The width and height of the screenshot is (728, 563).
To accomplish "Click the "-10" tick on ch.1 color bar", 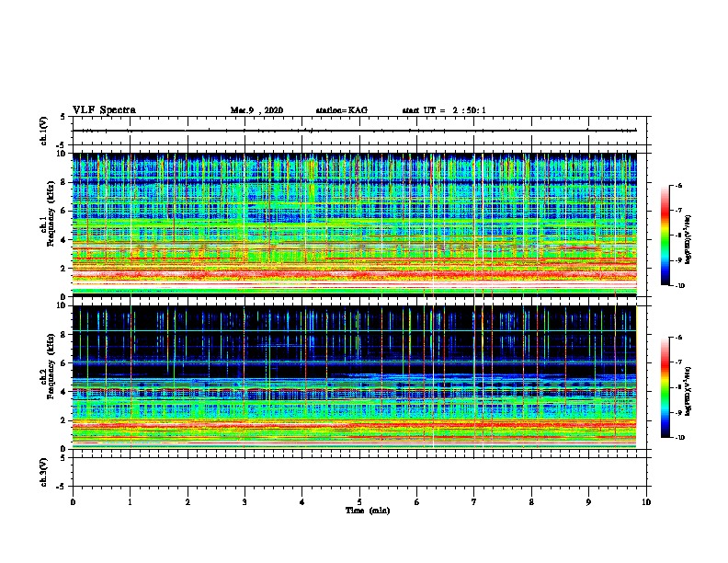I will 679,286.
